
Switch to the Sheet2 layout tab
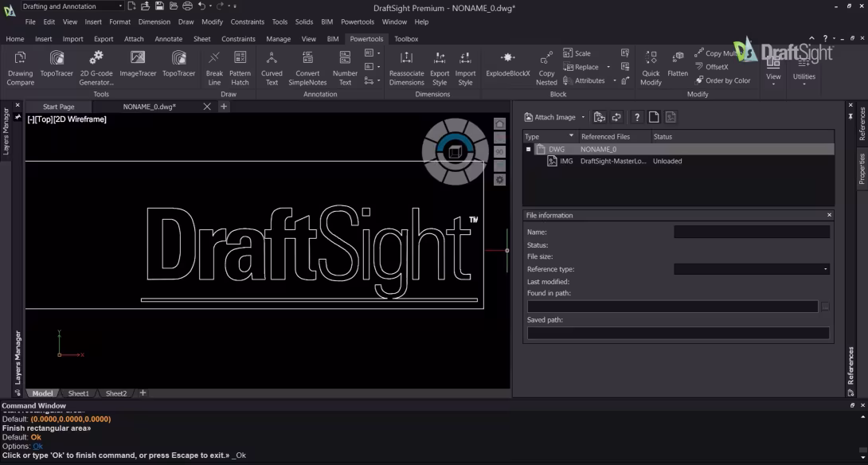click(115, 393)
